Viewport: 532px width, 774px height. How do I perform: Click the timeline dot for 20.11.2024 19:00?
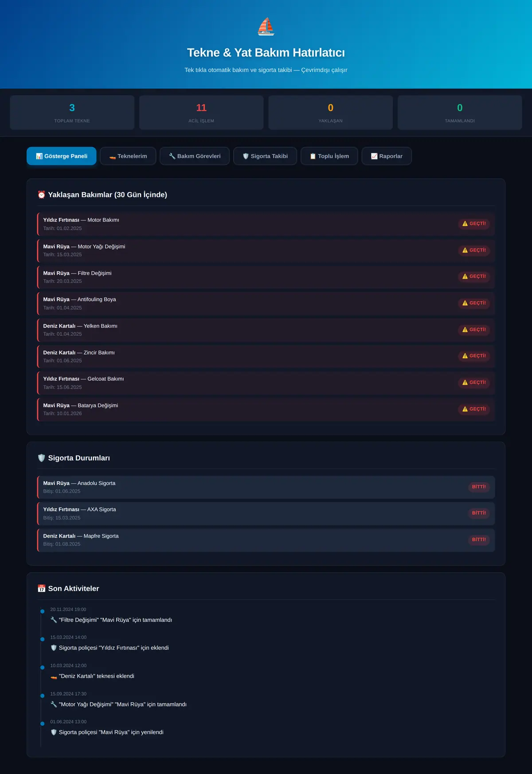[x=43, y=611]
